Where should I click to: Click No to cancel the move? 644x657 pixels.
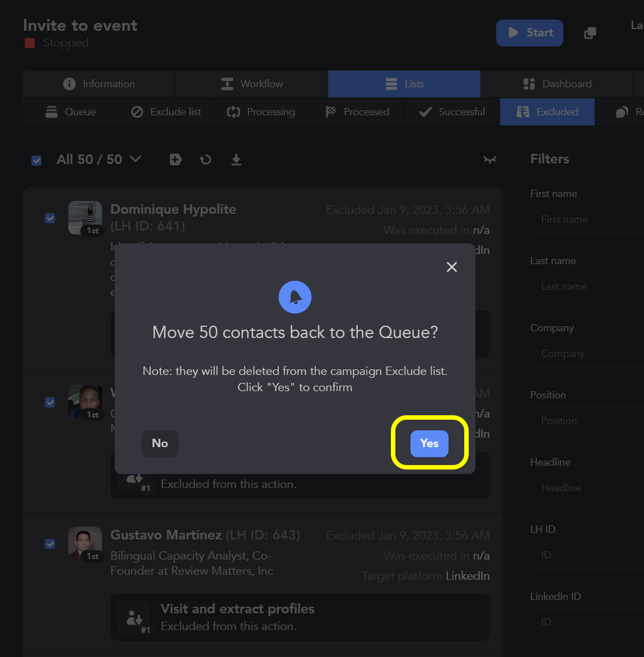coord(160,443)
